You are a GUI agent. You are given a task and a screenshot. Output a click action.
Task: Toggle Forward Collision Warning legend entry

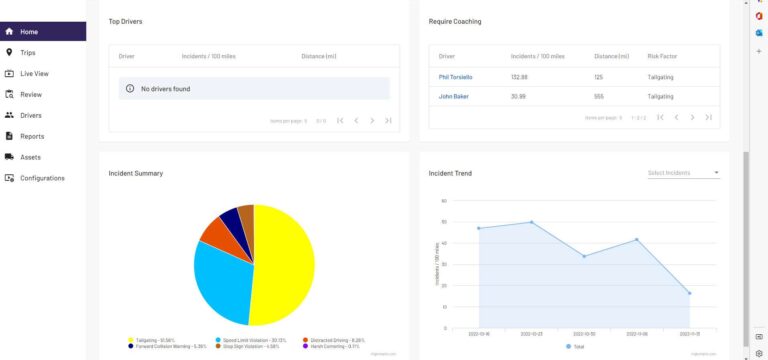tap(167, 346)
